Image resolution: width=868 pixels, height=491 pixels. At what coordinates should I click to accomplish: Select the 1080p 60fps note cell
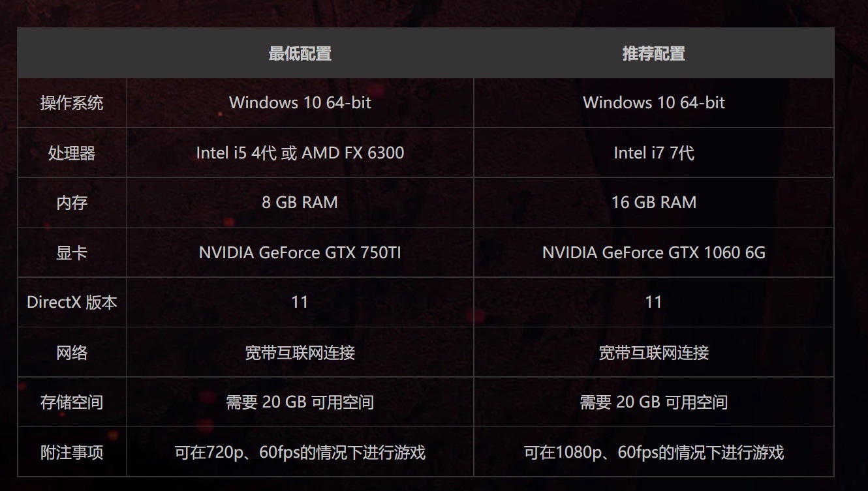pyautogui.click(x=654, y=453)
